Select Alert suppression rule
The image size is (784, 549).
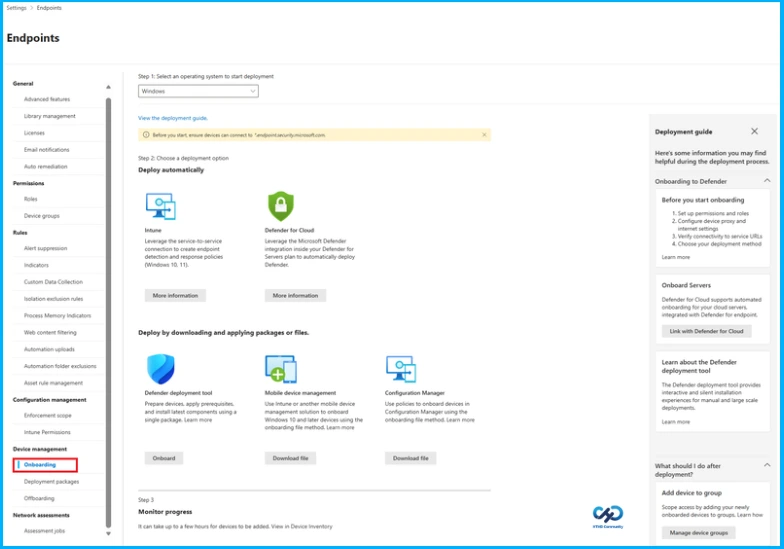pos(46,248)
